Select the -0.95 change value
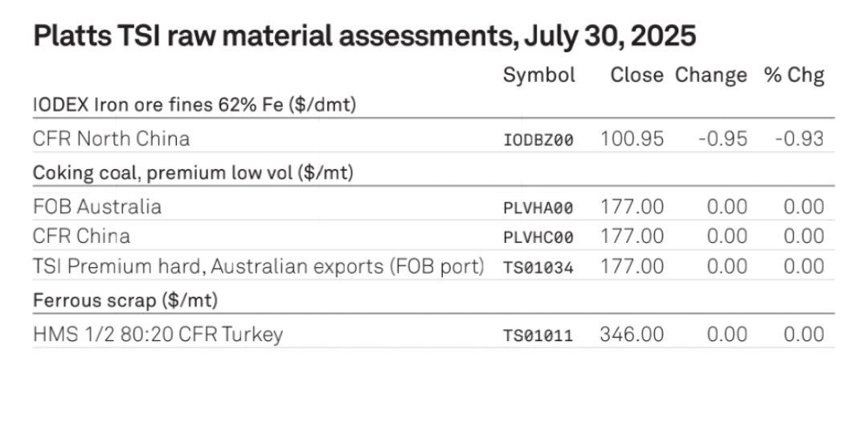868x432 pixels. (723, 139)
